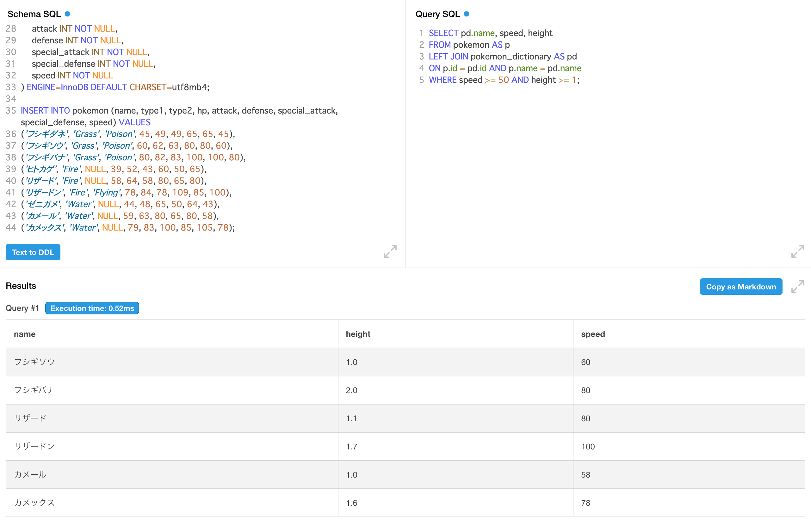This screenshot has width=811, height=532.
Task: Select the リザード name cell
Action: [x=172, y=418]
